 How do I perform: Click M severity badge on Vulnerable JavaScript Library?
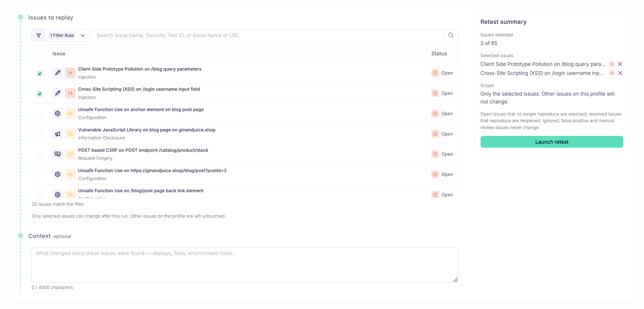(70, 134)
